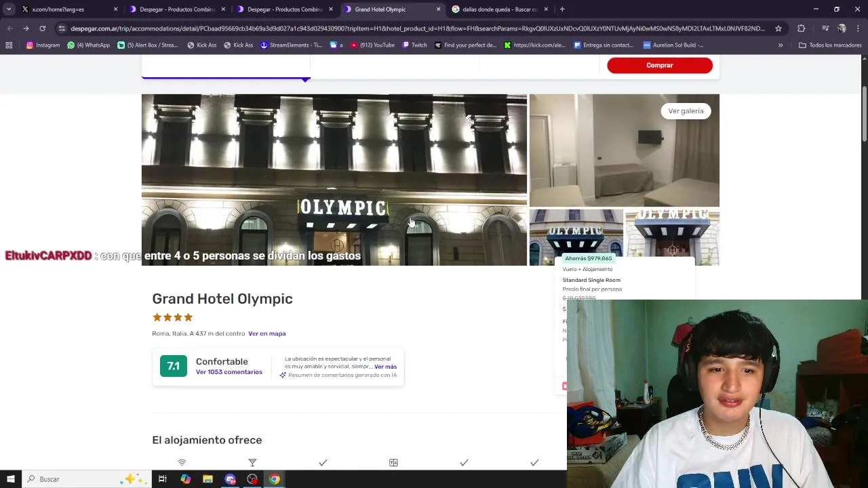868x488 pixels.
Task: Open the apps grid bookmarks icon
Action: click(9, 45)
